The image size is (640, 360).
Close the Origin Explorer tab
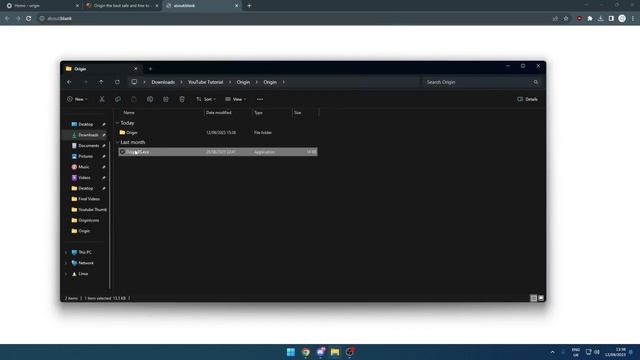pos(136,69)
